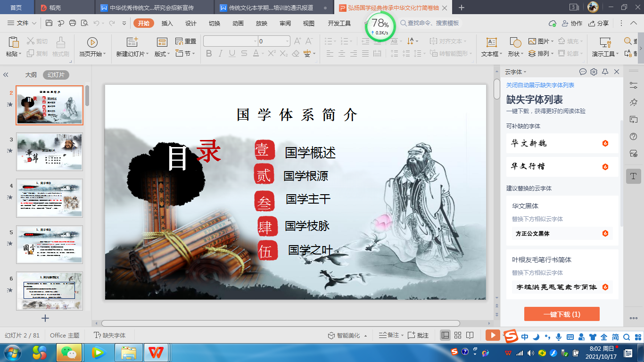Click the Print icon in the toolbar

pos(73,23)
